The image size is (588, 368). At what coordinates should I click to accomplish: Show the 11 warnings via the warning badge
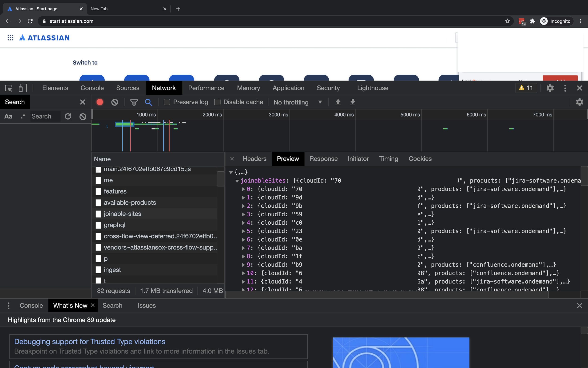click(x=526, y=88)
